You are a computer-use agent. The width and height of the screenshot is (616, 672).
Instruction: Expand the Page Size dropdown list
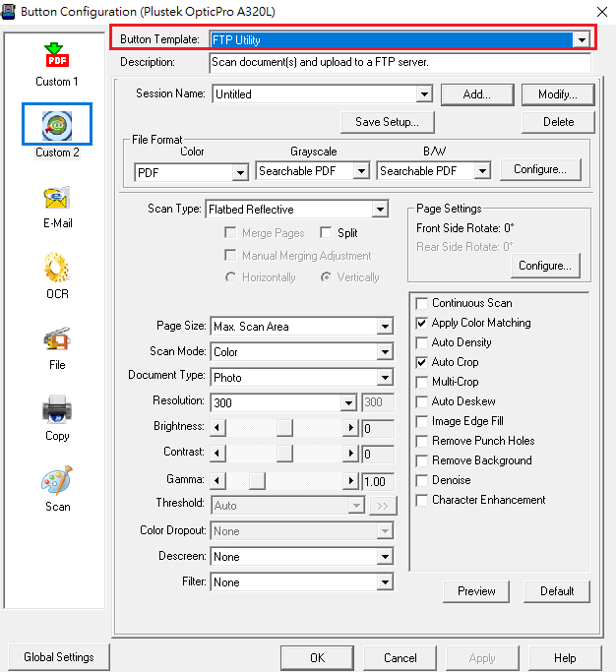coord(385,327)
